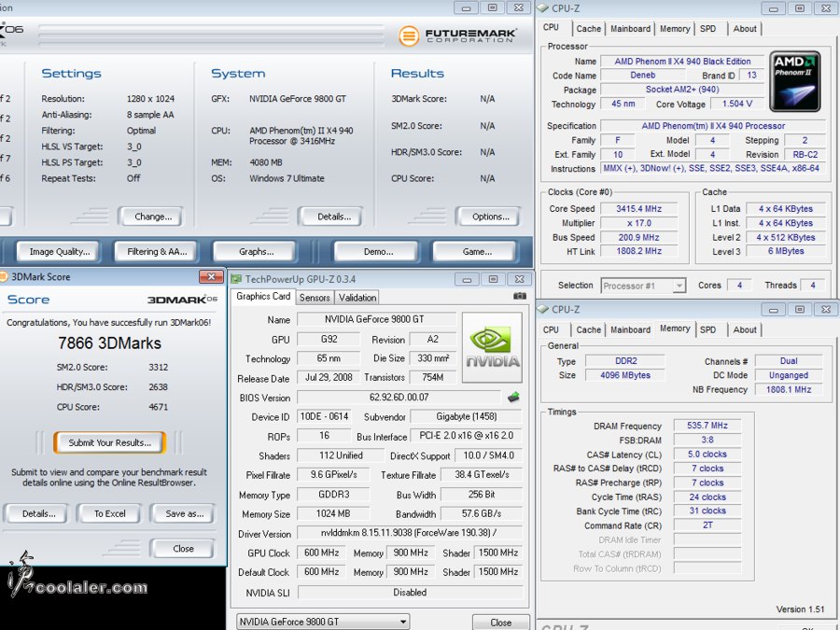Open About tab in the CPU-Z processor window
This screenshot has height=630, width=840.
pyautogui.click(x=745, y=29)
